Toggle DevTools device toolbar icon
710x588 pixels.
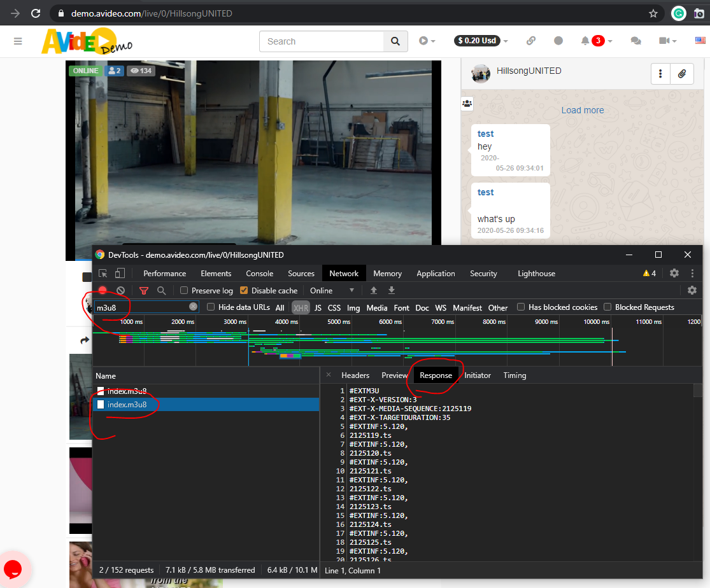pyautogui.click(x=120, y=274)
